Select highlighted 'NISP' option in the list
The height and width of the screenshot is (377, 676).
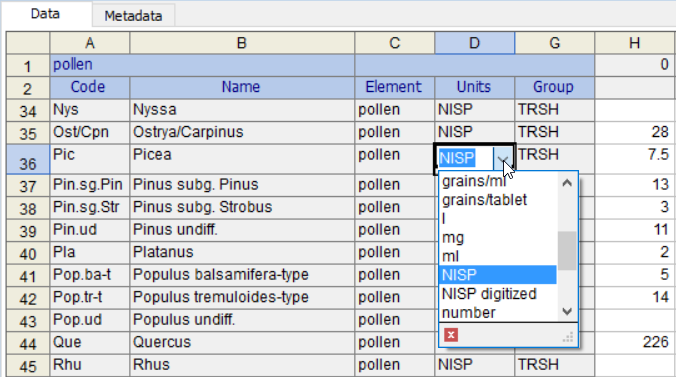point(498,275)
